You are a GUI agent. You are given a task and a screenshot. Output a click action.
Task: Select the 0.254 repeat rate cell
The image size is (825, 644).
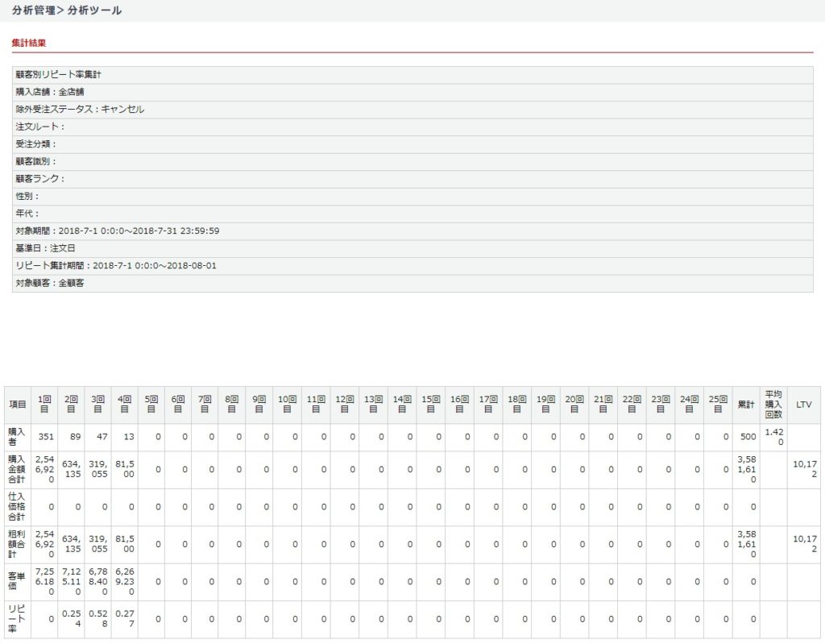(71, 619)
